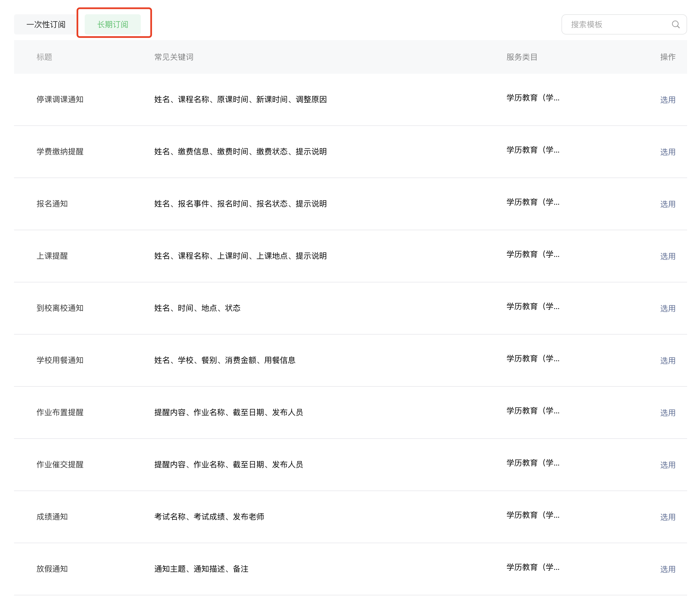Switch to 一次性订阅 tab

tap(46, 24)
